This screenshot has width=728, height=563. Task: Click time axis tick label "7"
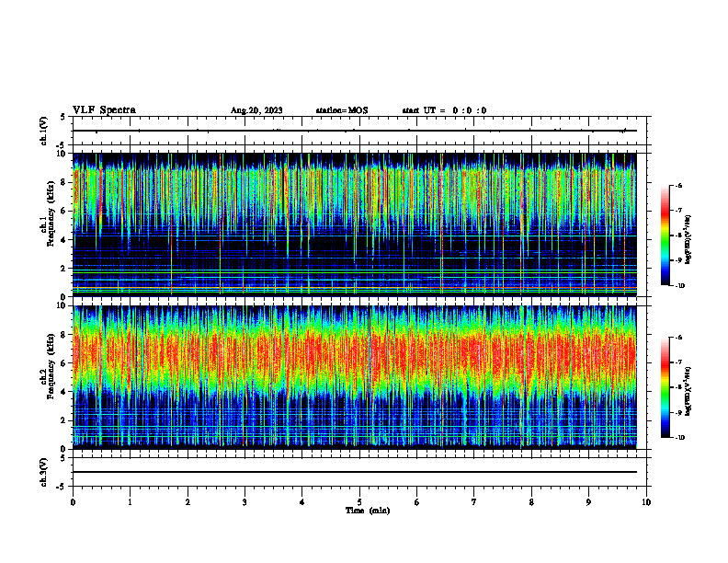(474, 502)
